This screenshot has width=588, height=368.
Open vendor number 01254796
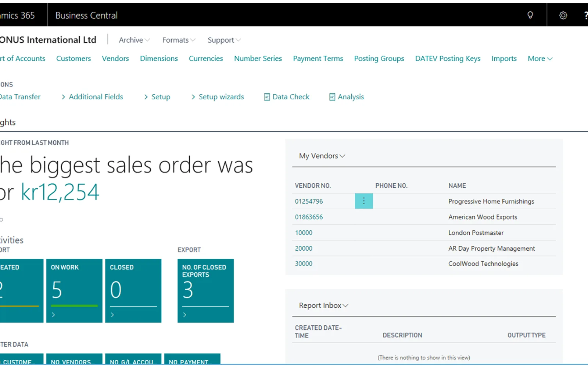click(x=309, y=201)
